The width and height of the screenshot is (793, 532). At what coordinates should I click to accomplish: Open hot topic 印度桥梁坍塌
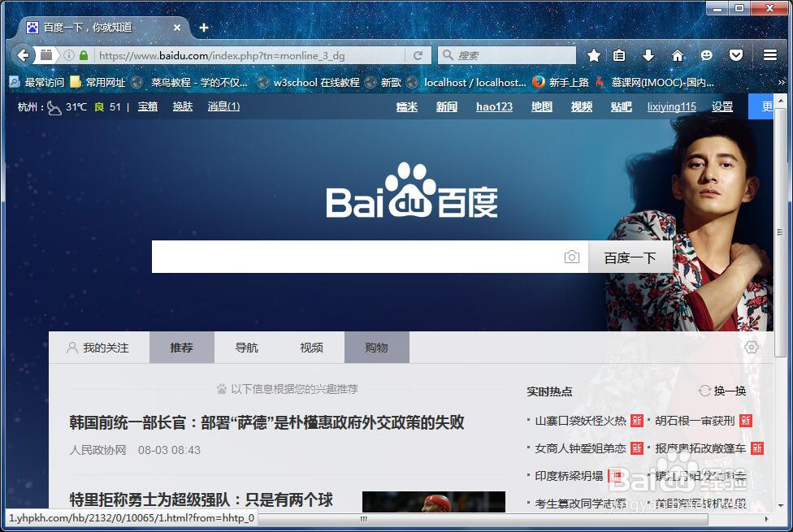click(569, 476)
